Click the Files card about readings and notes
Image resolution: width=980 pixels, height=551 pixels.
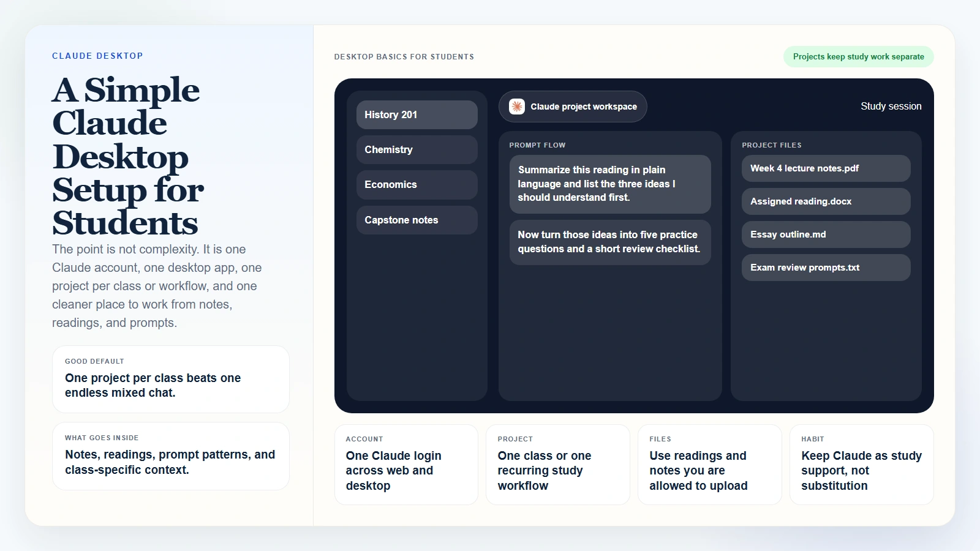pyautogui.click(x=710, y=465)
